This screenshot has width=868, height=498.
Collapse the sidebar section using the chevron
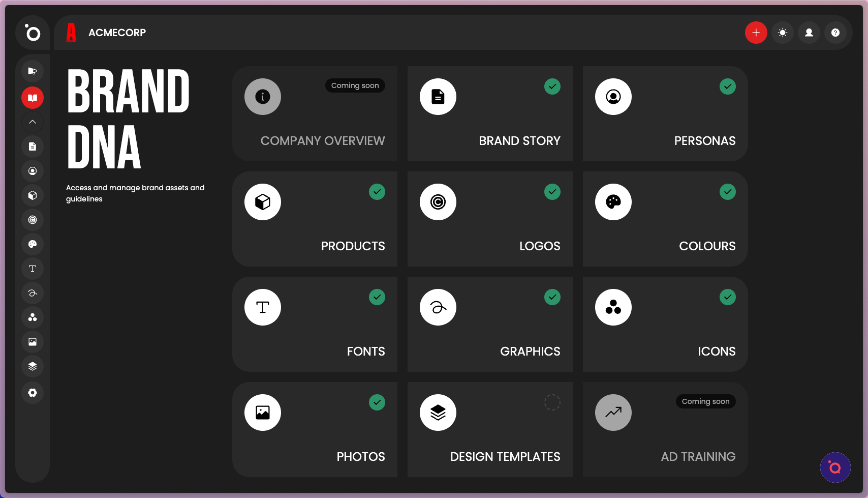(32, 122)
